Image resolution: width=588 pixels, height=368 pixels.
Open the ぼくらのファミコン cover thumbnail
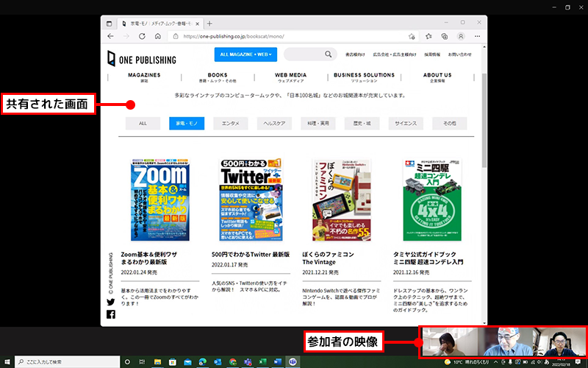pyautogui.click(x=342, y=199)
